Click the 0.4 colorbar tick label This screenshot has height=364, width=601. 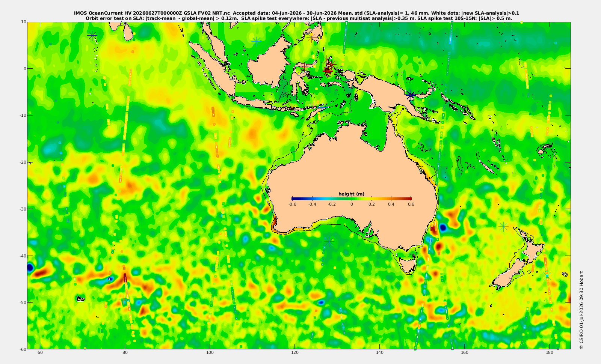pos(391,204)
